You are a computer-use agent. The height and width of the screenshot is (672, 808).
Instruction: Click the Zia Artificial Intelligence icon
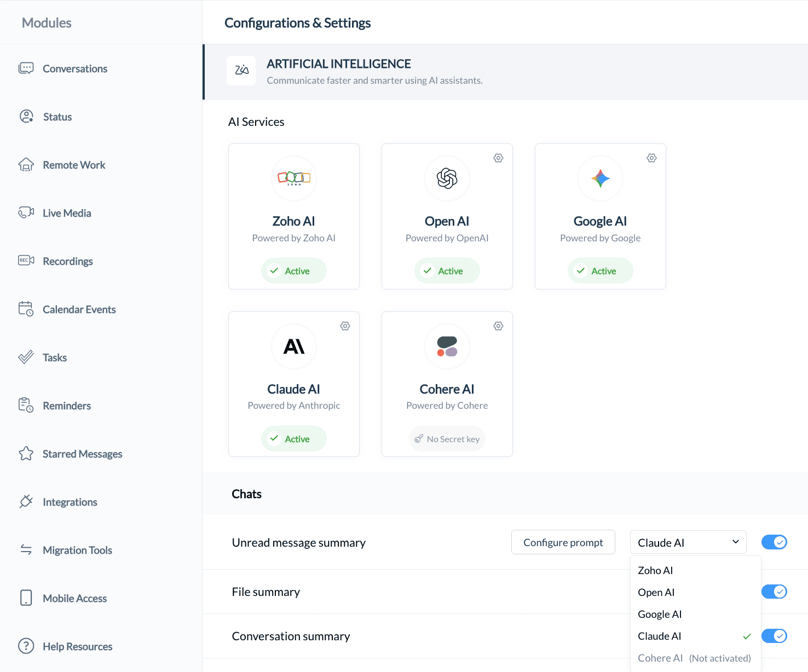point(241,71)
